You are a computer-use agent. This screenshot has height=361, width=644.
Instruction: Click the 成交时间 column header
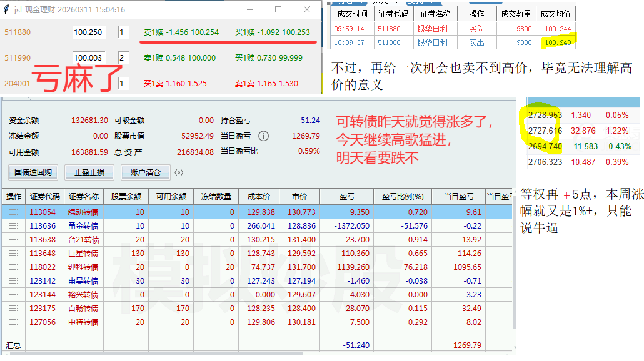(352, 14)
